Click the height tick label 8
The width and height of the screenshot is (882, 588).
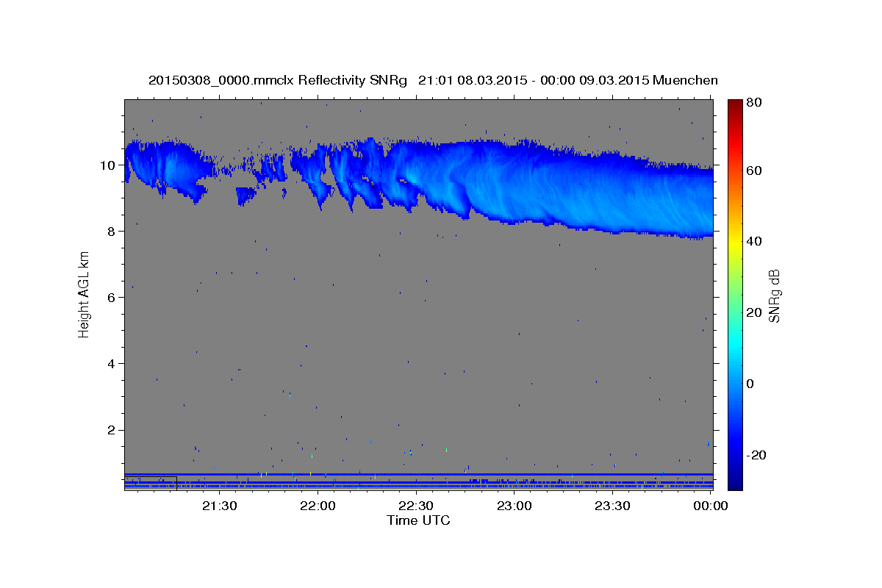point(112,231)
